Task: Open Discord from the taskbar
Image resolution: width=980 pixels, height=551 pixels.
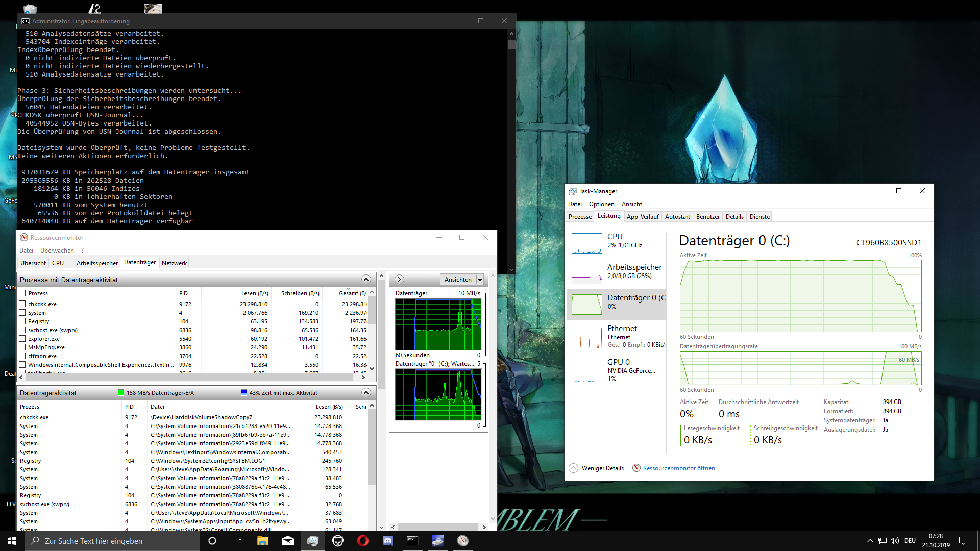Action: tap(388, 541)
